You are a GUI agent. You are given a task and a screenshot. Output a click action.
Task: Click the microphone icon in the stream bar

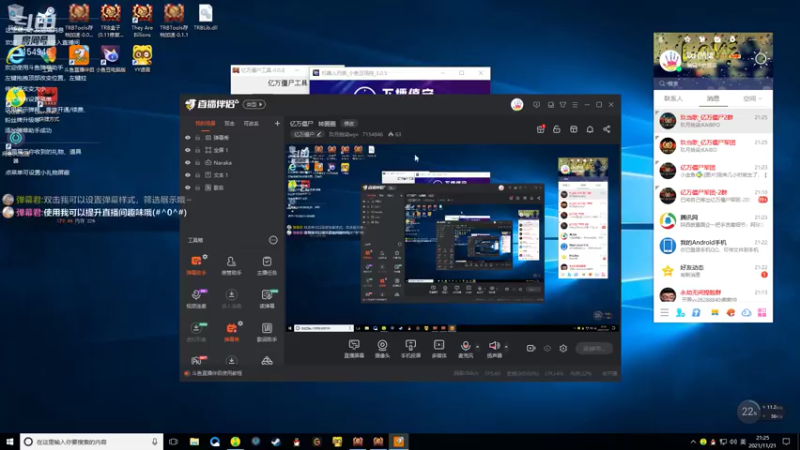coord(465,346)
